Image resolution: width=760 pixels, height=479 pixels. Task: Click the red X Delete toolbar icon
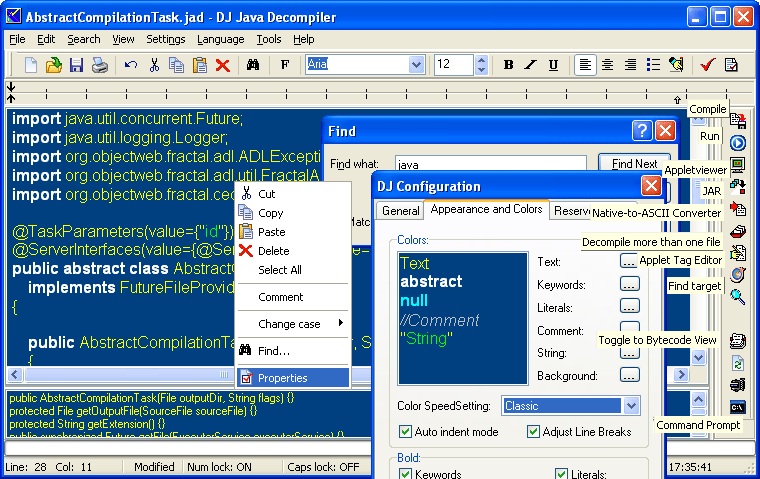222,64
